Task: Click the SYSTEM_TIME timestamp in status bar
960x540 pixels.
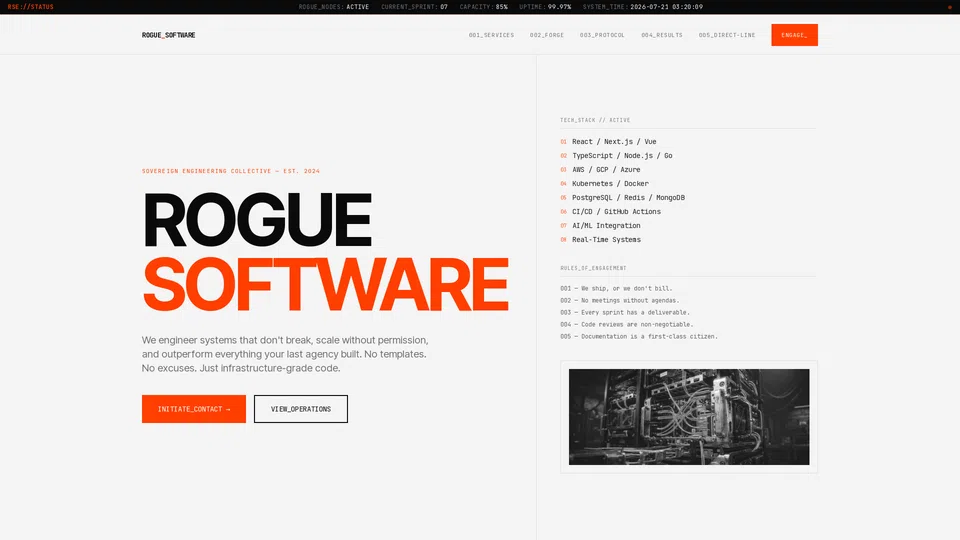Action: coord(643,7)
